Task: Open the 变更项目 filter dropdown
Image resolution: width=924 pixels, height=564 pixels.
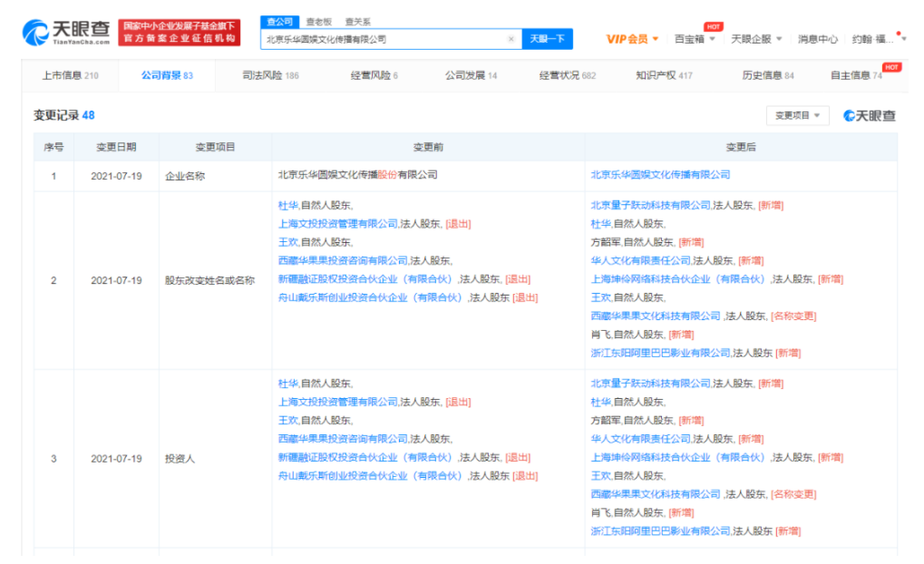Action: coord(797,115)
